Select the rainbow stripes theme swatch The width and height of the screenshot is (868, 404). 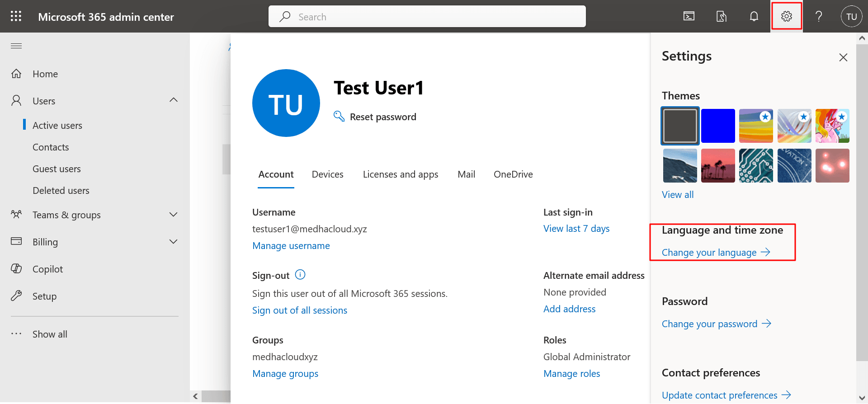756,126
